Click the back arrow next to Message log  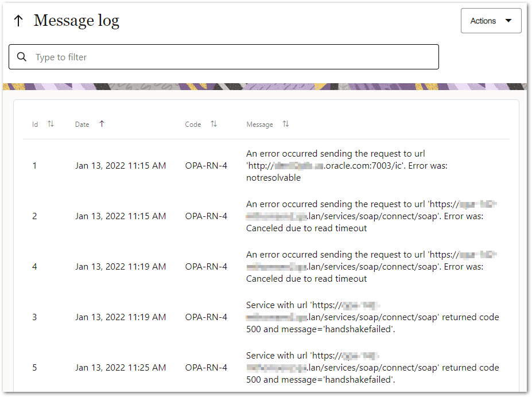point(18,20)
